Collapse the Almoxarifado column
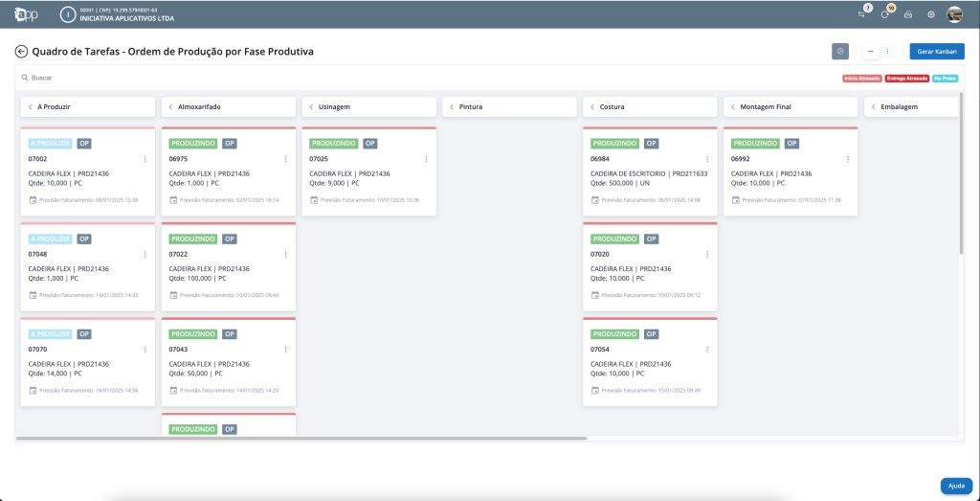This screenshot has width=980, height=501. (170, 107)
